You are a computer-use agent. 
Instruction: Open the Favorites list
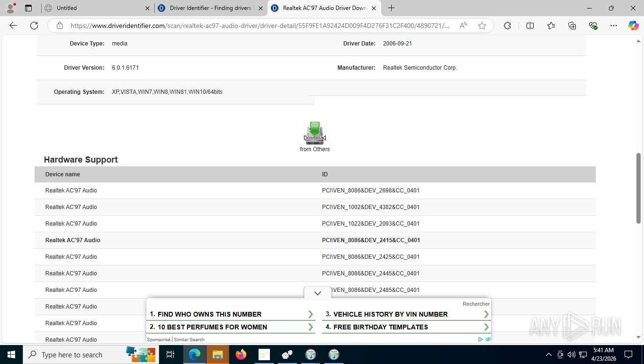(x=551, y=26)
